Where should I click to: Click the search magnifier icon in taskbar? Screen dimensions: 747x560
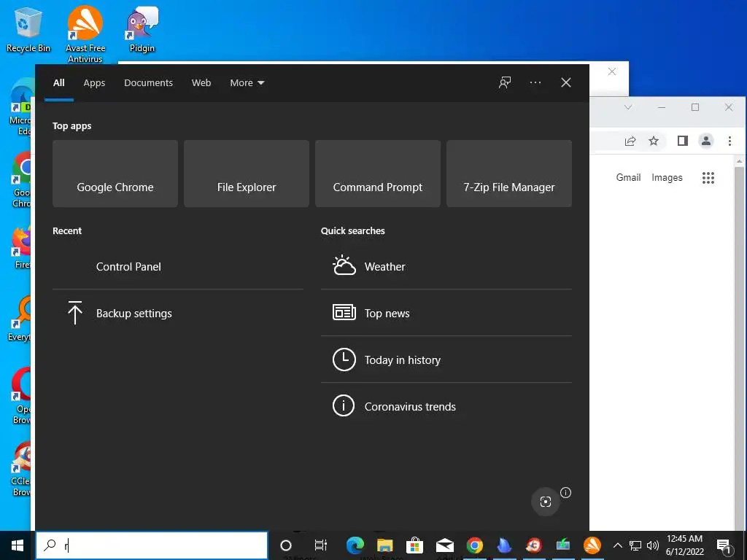point(50,545)
